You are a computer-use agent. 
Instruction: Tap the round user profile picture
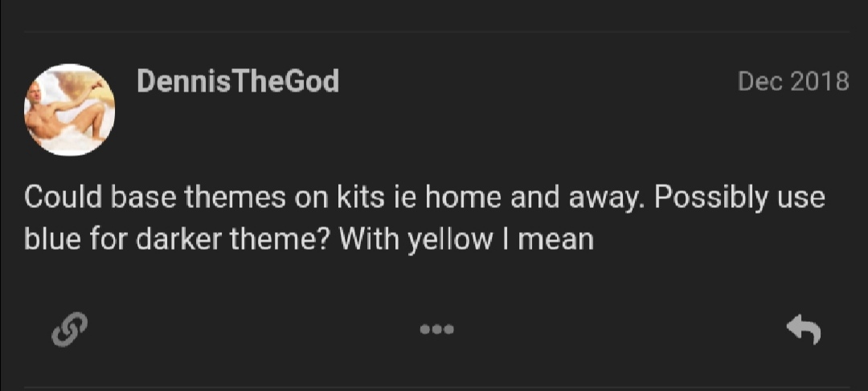coord(70,110)
